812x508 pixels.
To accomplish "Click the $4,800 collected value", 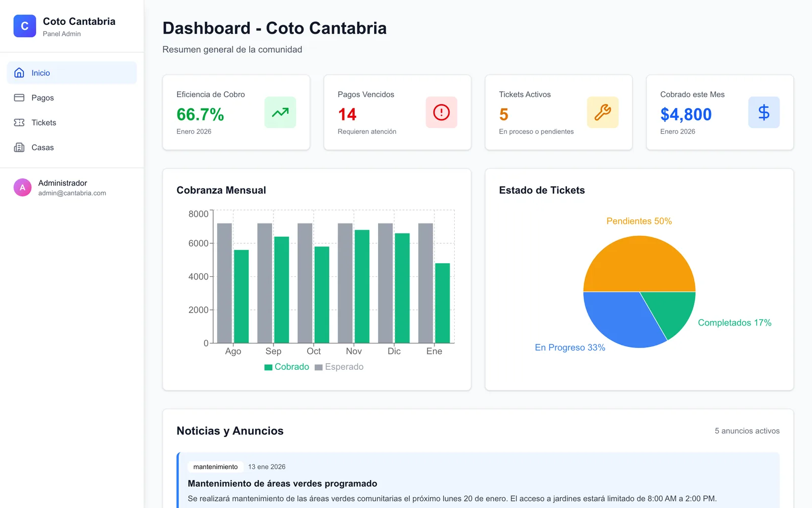I will pyautogui.click(x=686, y=114).
